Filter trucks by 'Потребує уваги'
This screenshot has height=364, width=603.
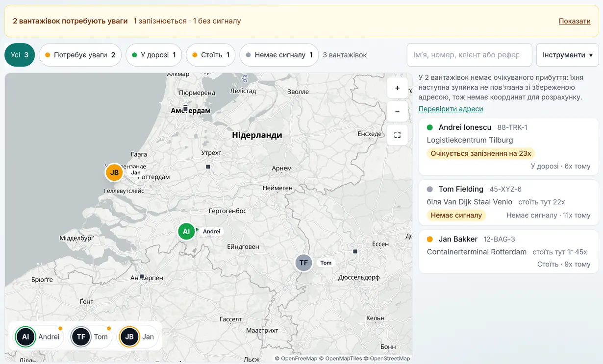point(80,55)
